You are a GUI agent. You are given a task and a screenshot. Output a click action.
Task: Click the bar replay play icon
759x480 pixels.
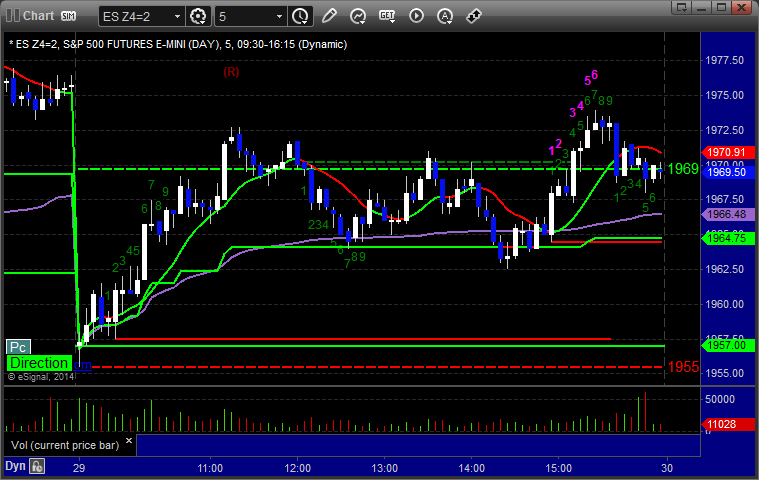pos(416,16)
